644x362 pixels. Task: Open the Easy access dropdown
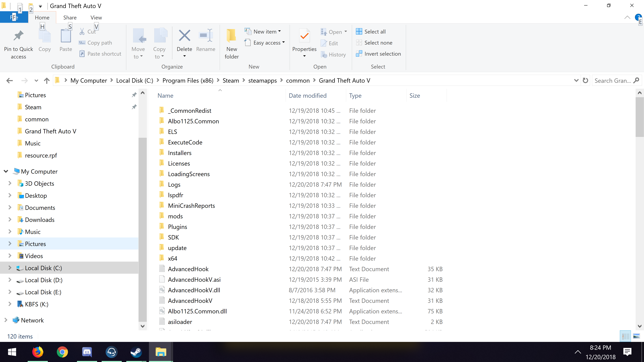coord(267,43)
